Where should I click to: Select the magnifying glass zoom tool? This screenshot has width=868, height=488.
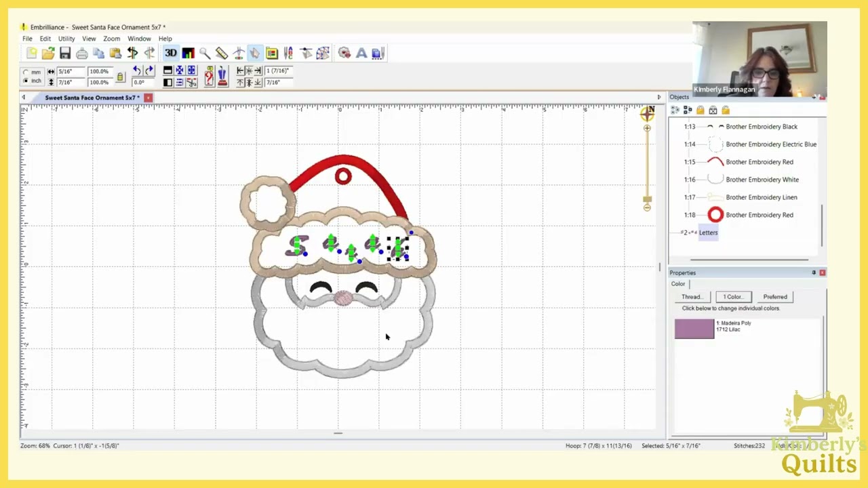click(x=205, y=53)
